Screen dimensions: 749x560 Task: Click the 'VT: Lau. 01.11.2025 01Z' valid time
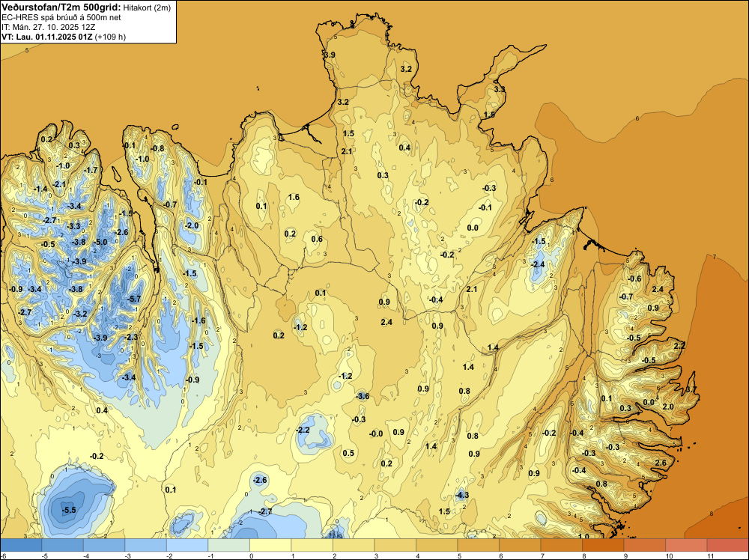(46, 37)
